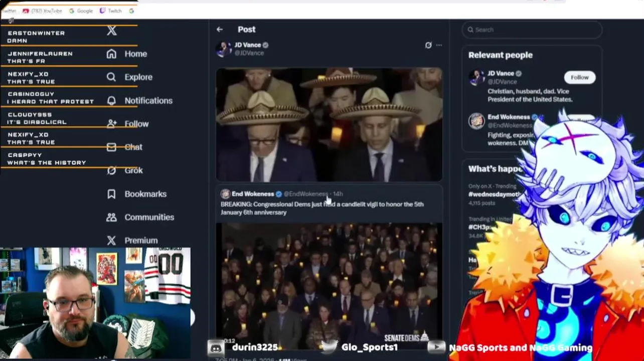This screenshot has height=361, width=644.
Task: Open the three-dot menu on the post
Action: 439,45
